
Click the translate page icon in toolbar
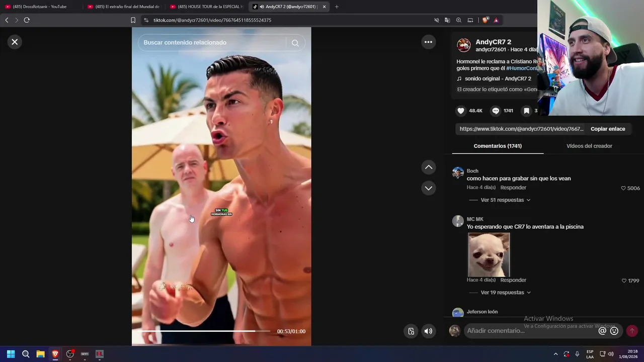pyautogui.click(x=447, y=20)
